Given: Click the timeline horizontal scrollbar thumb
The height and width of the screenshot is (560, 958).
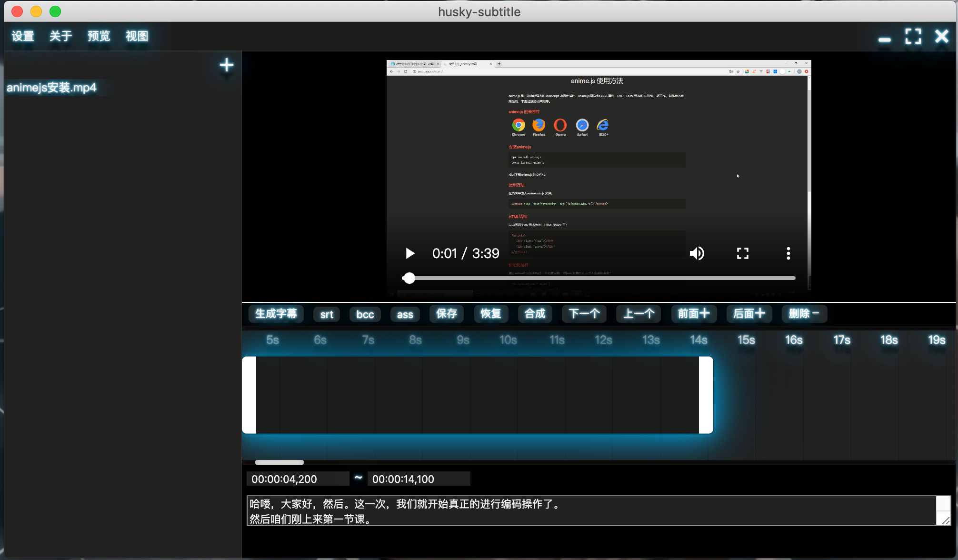Looking at the screenshot, I should pyautogui.click(x=279, y=462).
